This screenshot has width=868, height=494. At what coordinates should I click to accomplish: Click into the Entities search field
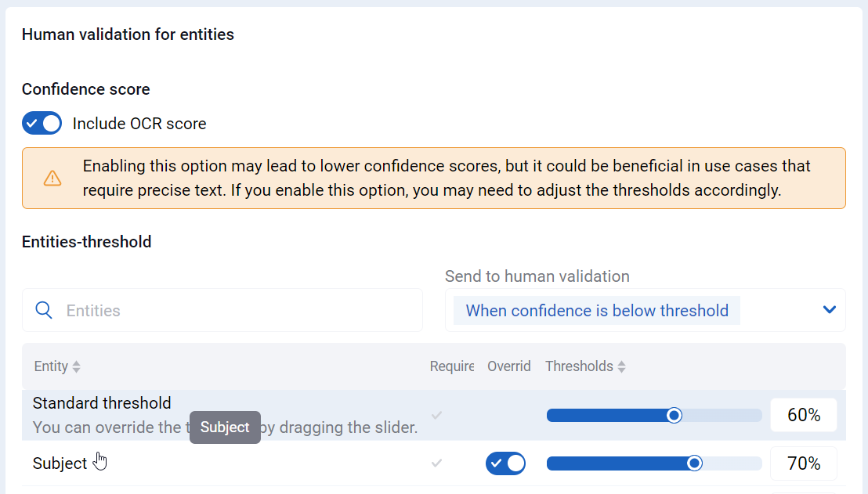pos(222,310)
